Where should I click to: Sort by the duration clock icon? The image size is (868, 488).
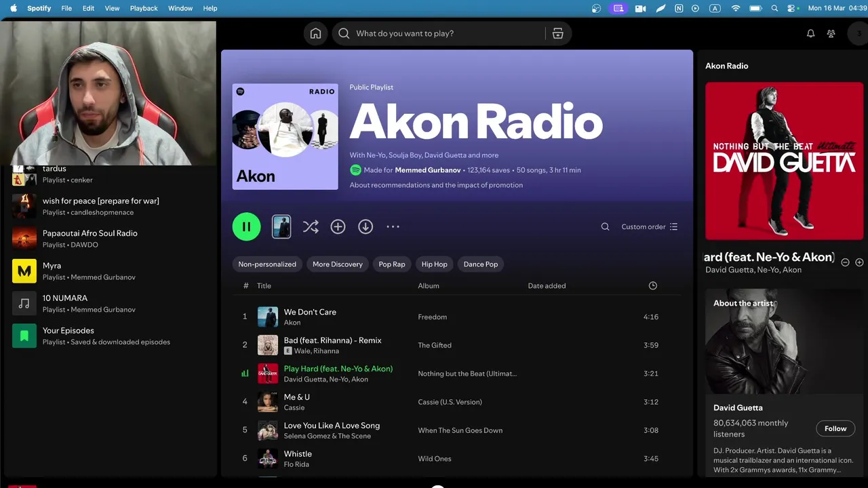652,286
